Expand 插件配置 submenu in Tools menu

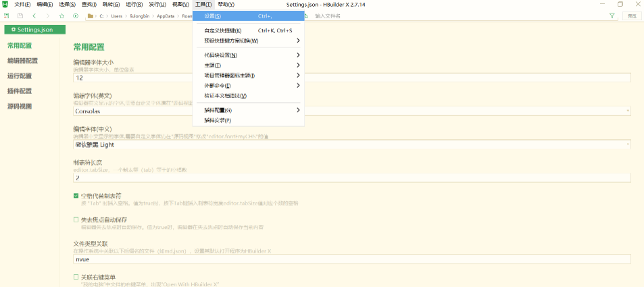(x=249, y=110)
